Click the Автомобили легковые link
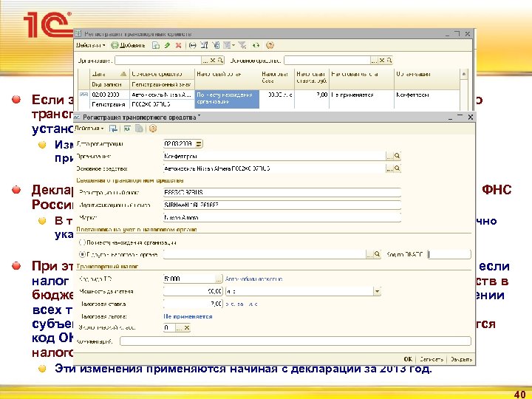This screenshot has width=532, height=399. pyautogui.click(x=253, y=279)
